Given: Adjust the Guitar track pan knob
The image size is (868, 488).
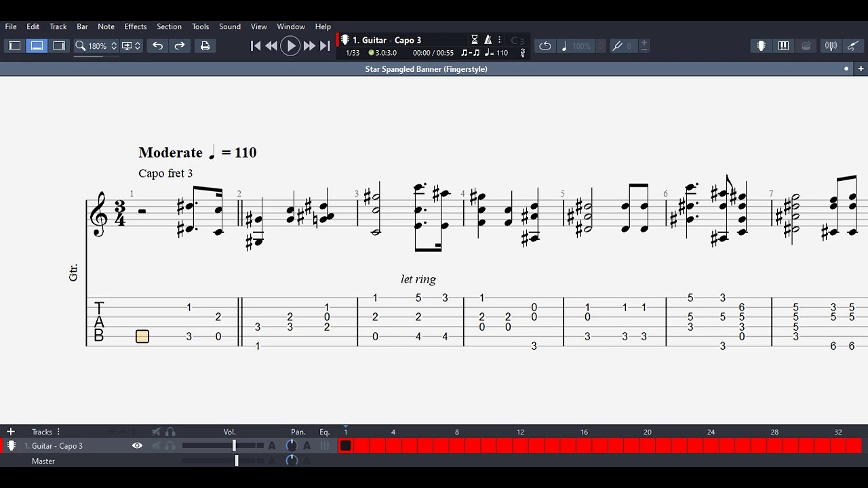Looking at the screenshot, I should 292,445.
